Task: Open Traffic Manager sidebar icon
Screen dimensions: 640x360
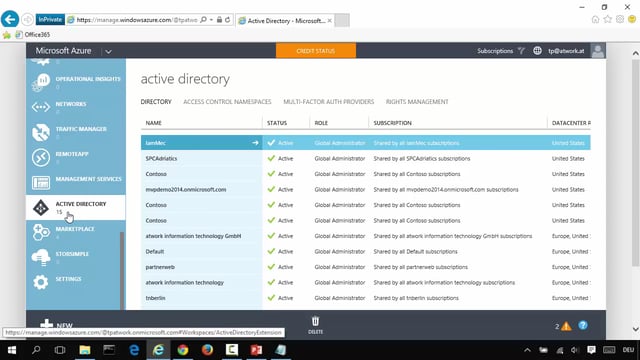Action: tap(41, 132)
